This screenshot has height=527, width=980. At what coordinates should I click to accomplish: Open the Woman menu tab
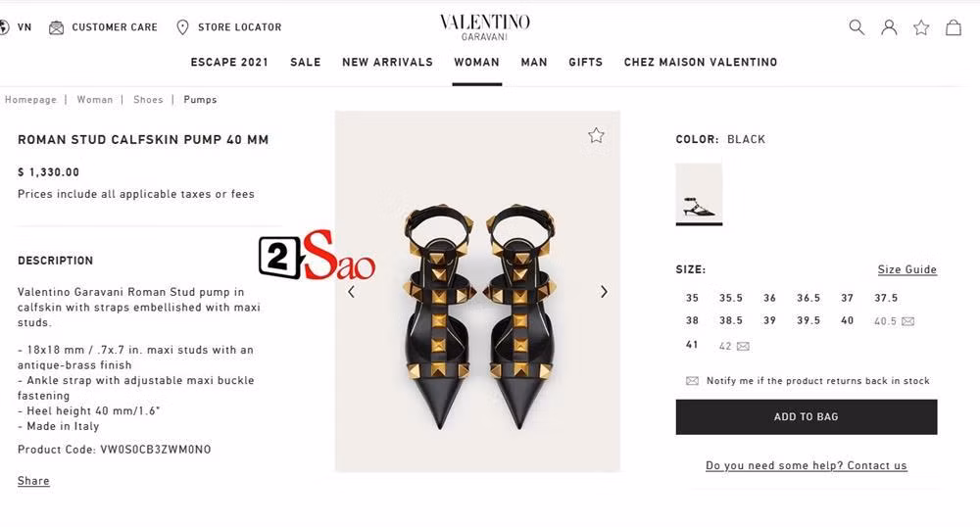pyautogui.click(x=477, y=63)
